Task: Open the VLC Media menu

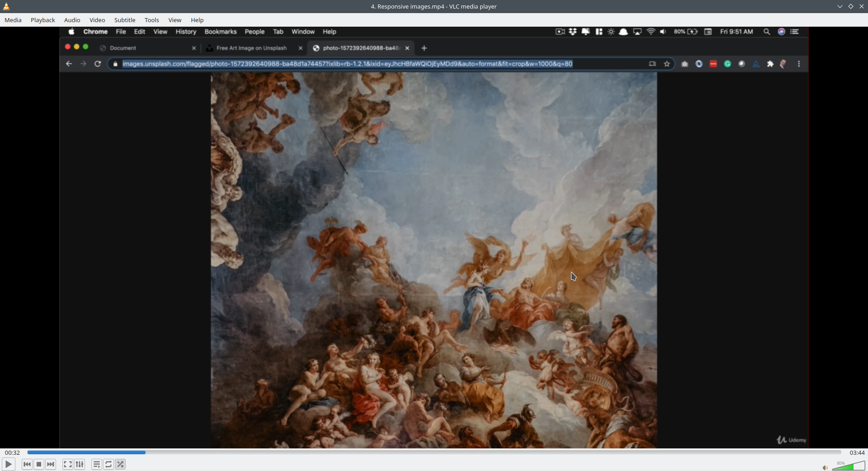Action: point(13,20)
